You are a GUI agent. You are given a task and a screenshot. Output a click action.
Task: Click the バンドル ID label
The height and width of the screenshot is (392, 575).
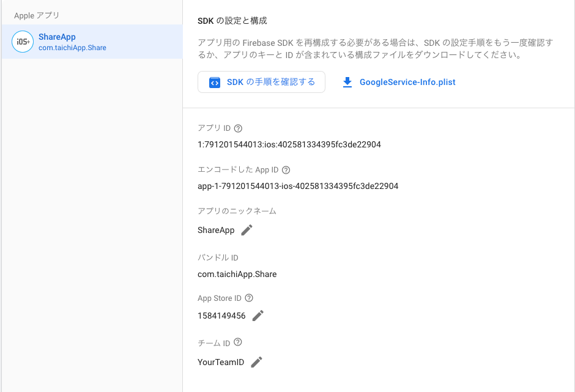[218, 257]
